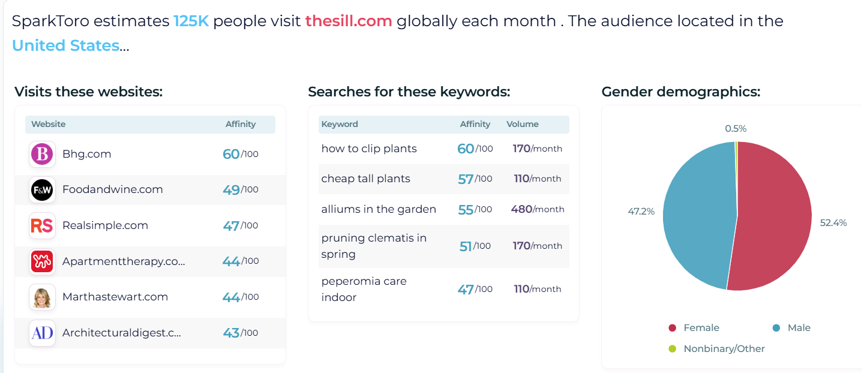Click the Real Simple RS logo icon
This screenshot has width=862, height=373.
[42, 226]
